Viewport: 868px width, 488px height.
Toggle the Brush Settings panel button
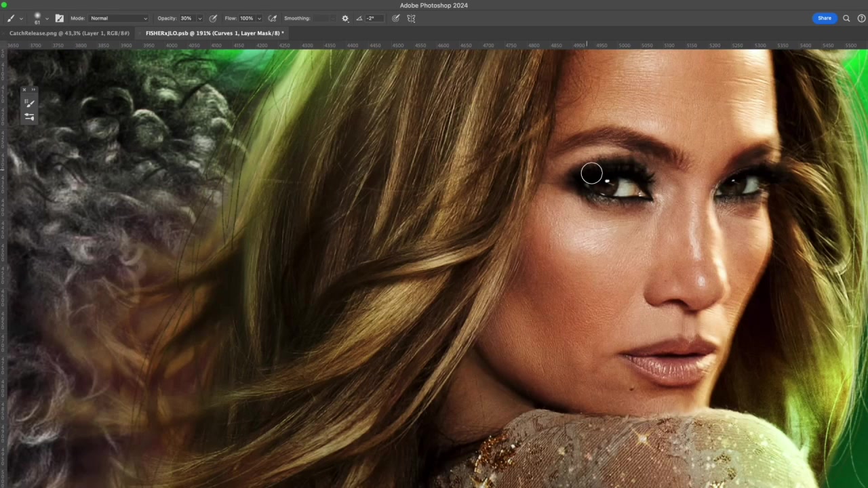(59, 18)
